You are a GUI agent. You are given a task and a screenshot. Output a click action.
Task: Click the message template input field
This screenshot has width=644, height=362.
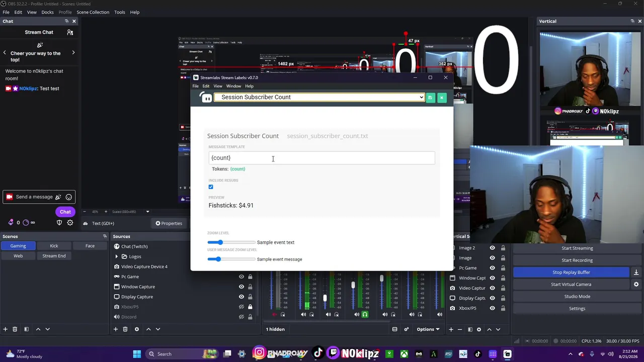321,158
